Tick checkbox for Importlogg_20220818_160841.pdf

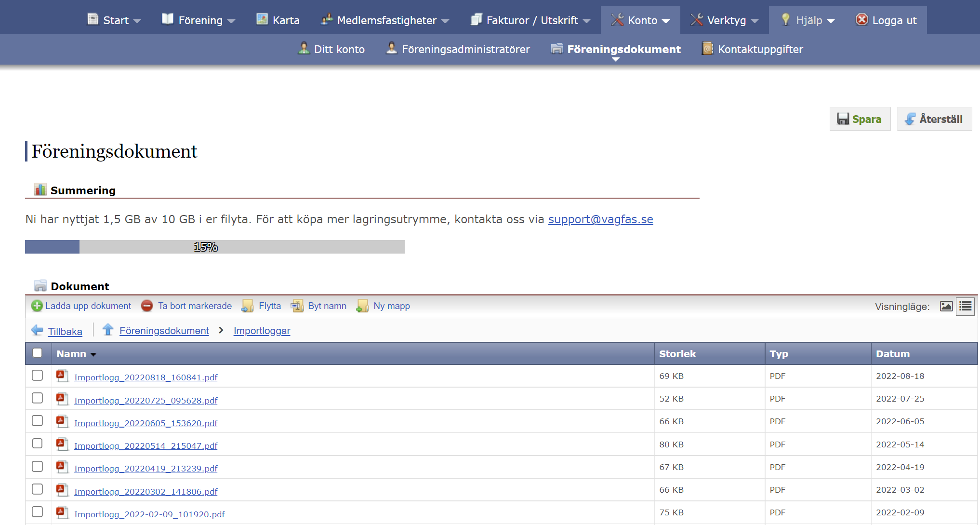click(x=37, y=376)
